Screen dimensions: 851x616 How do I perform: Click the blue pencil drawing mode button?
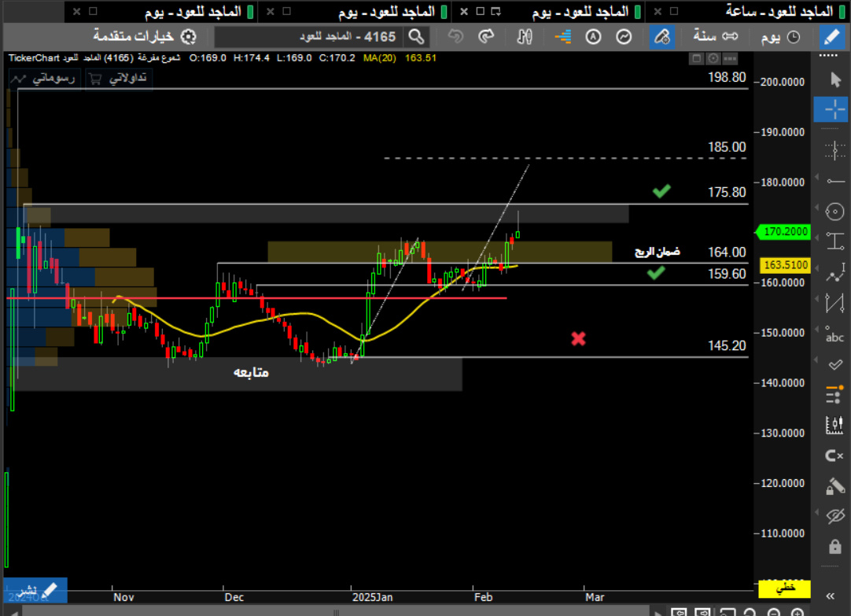(x=832, y=37)
